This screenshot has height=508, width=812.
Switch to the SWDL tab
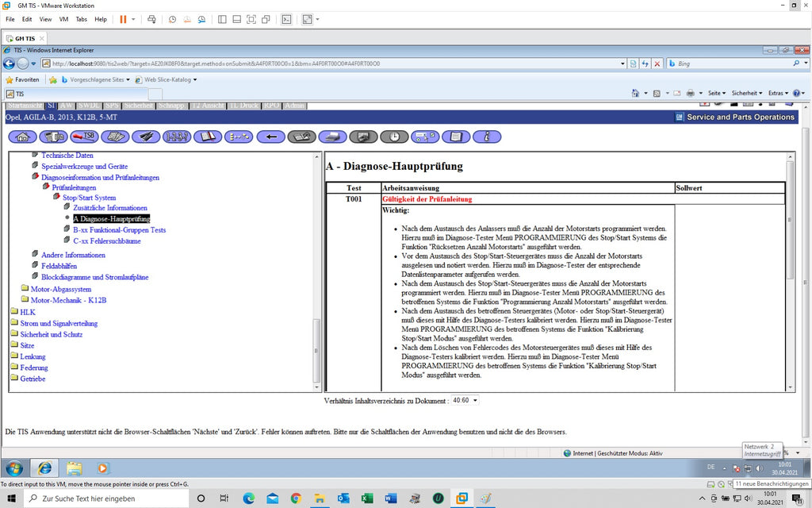[x=89, y=106]
